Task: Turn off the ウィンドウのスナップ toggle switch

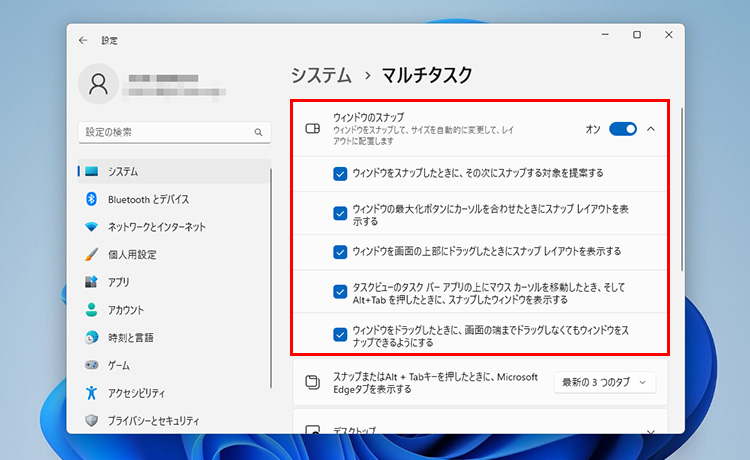Action: 622,129
